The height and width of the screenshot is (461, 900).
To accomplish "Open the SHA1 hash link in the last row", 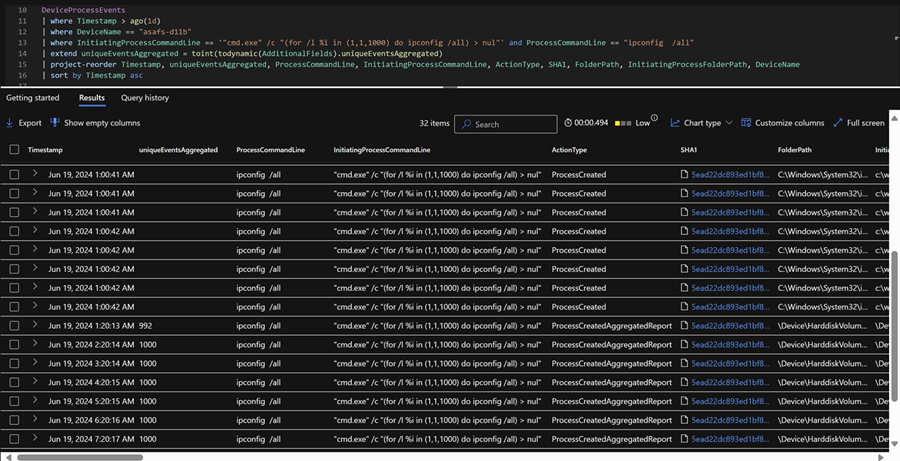I will pos(730,440).
